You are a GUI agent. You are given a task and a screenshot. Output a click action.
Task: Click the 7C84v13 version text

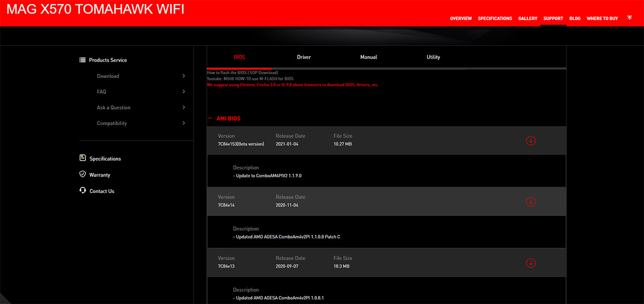pyautogui.click(x=226, y=266)
